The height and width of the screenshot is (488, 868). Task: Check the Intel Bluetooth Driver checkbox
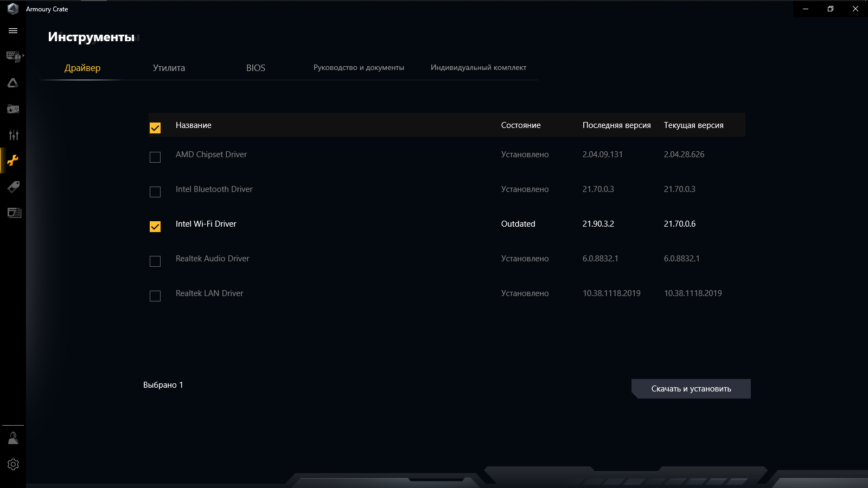click(155, 192)
